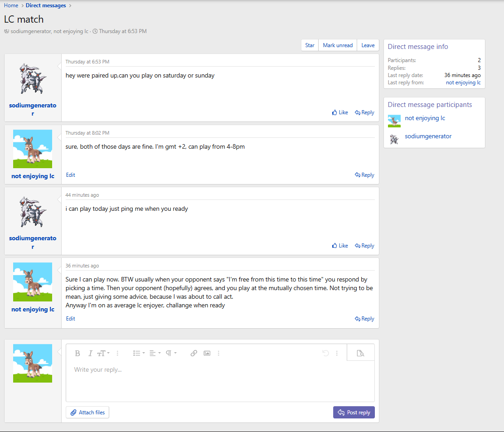Click the insert link icon
The image size is (504, 432).
pyautogui.click(x=194, y=353)
